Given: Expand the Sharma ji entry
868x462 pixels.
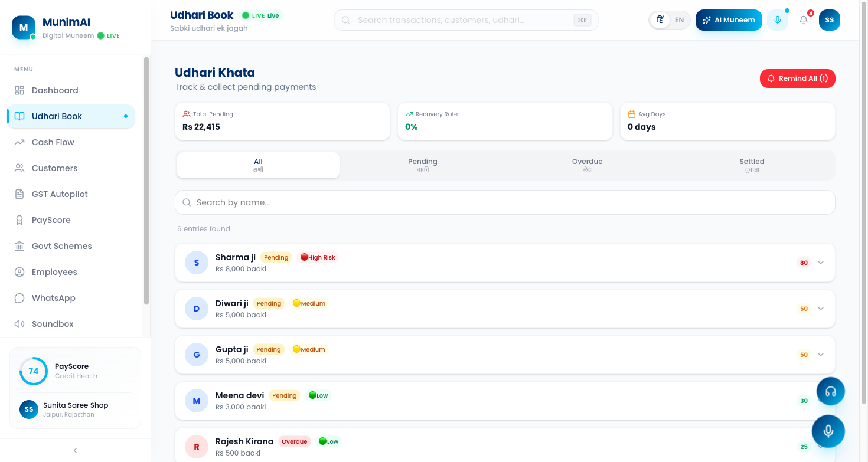Looking at the screenshot, I should tap(820, 263).
